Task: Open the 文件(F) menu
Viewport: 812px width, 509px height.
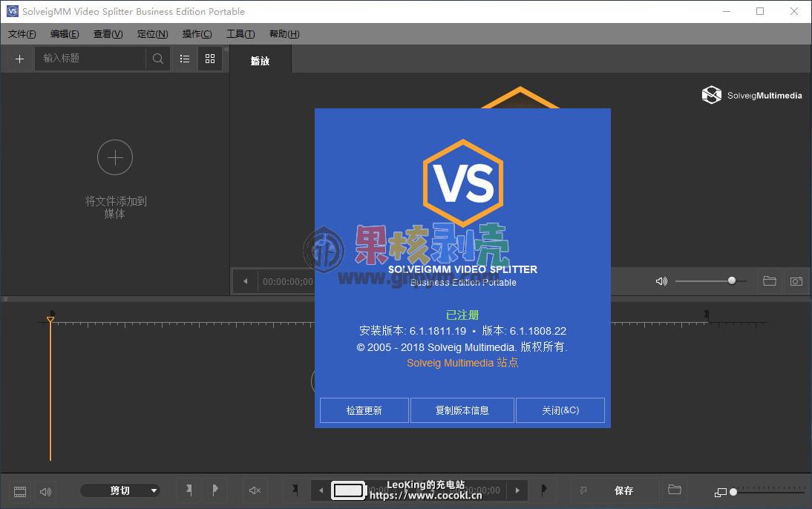Action: click(22, 34)
